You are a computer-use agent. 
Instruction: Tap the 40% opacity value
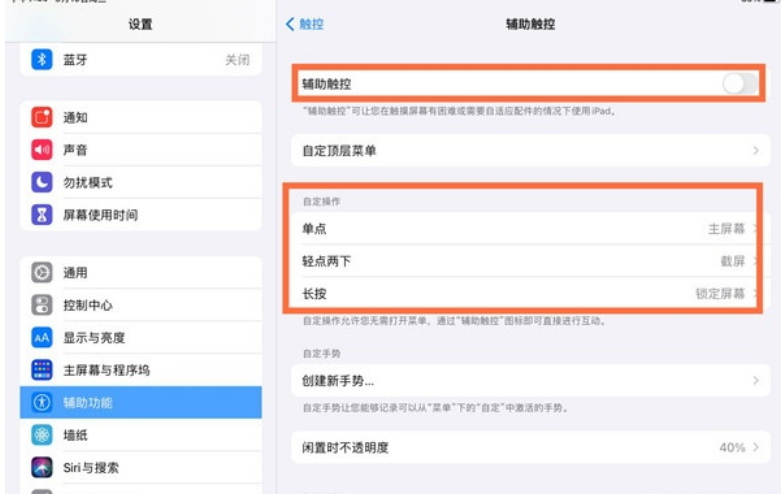coord(732,447)
